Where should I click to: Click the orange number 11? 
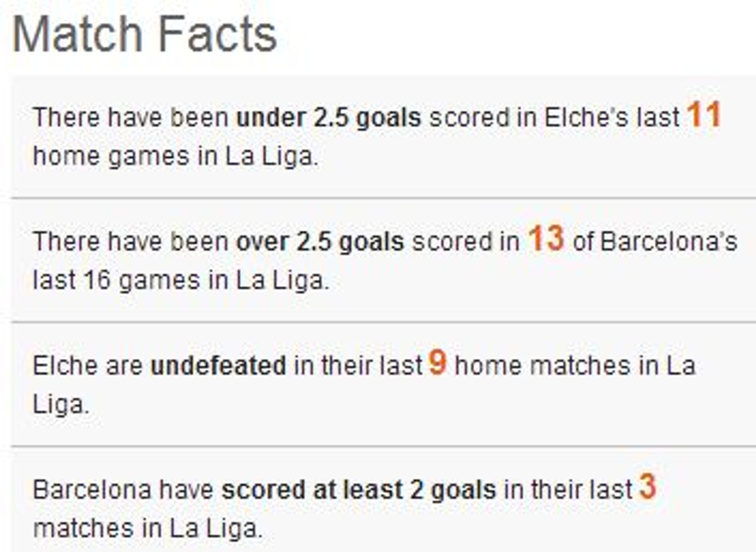tap(703, 115)
